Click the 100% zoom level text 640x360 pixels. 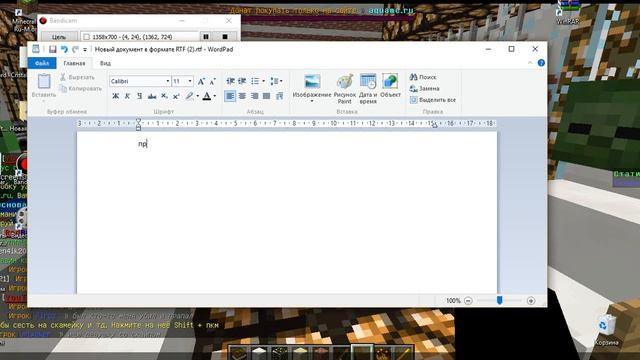click(x=453, y=301)
